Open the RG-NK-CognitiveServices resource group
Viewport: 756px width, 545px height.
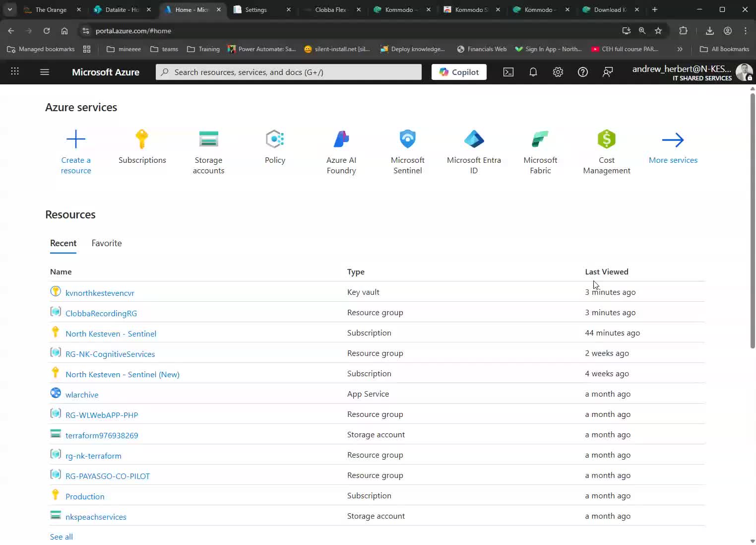coord(110,354)
